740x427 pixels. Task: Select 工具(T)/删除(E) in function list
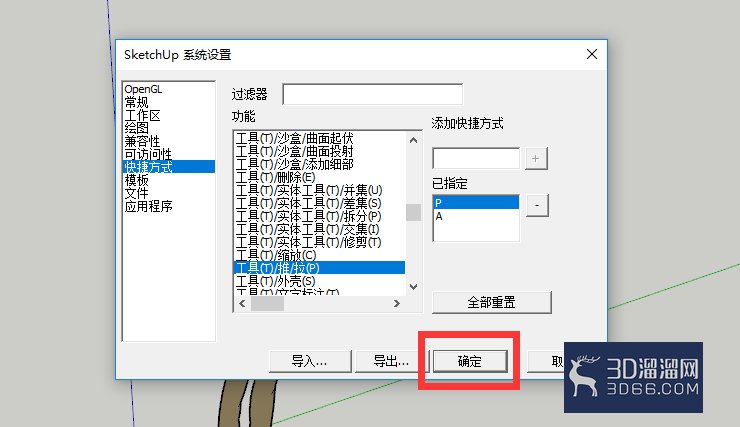(320, 177)
